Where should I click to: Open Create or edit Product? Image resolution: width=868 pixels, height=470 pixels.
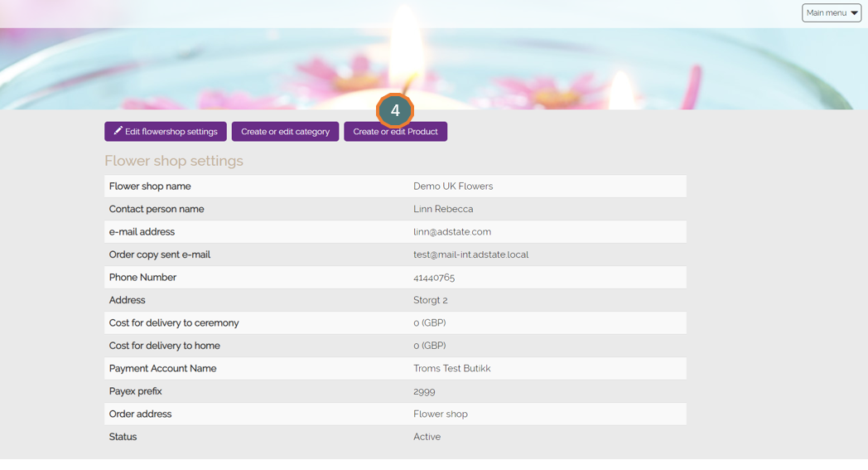[395, 132]
